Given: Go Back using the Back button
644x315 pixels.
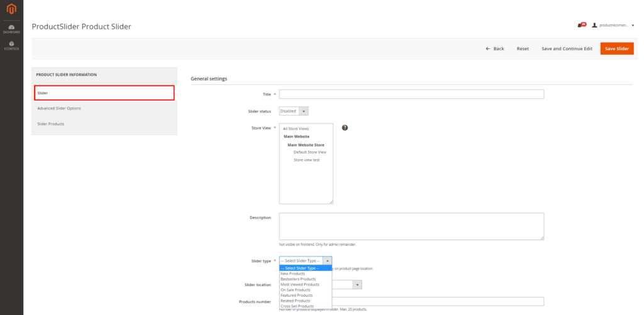Looking at the screenshot, I should pos(495,48).
